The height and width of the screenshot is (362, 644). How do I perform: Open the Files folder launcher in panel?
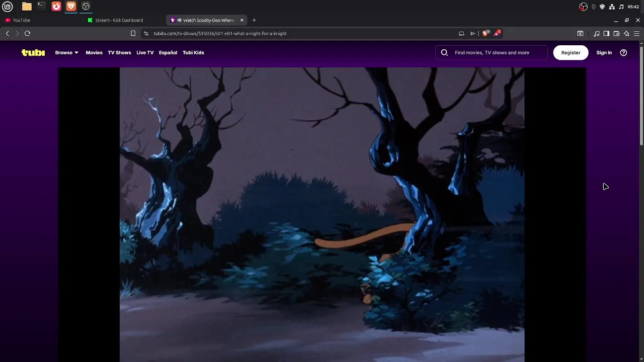tap(27, 7)
